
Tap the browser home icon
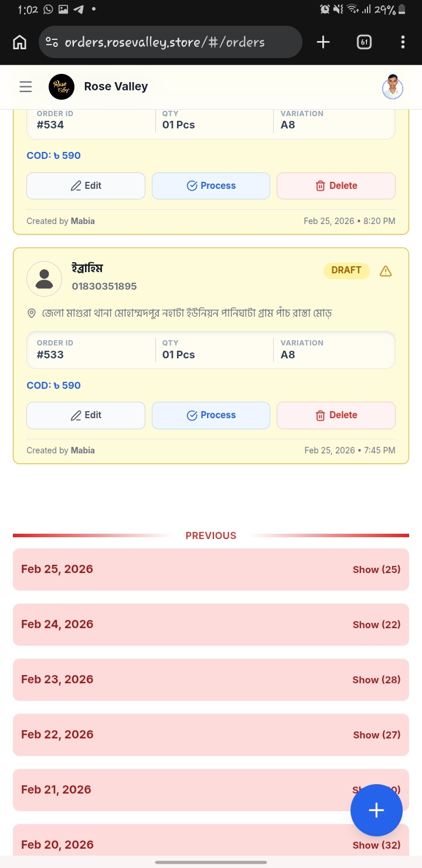pos(20,42)
